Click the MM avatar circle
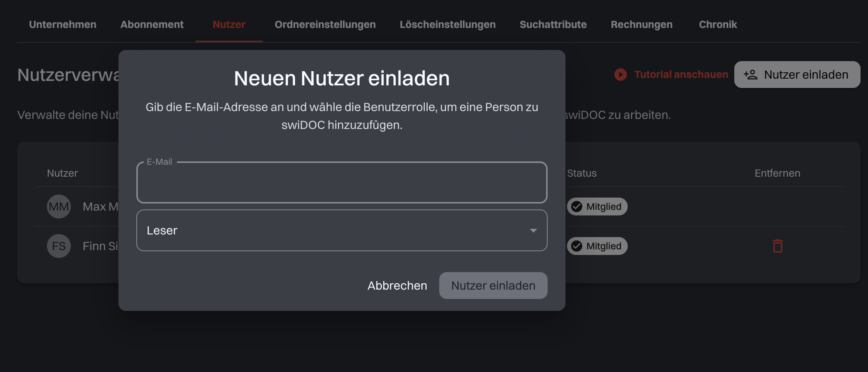 point(59,207)
